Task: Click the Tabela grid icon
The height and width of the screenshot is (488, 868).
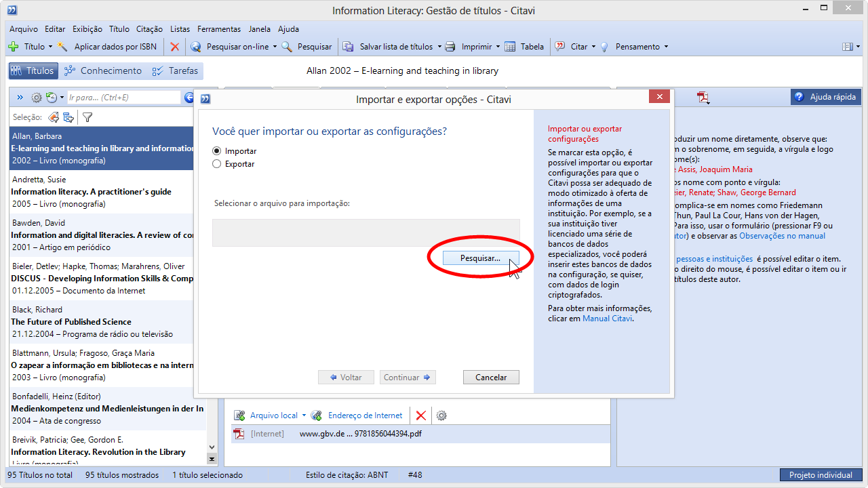Action: pos(509,47)
